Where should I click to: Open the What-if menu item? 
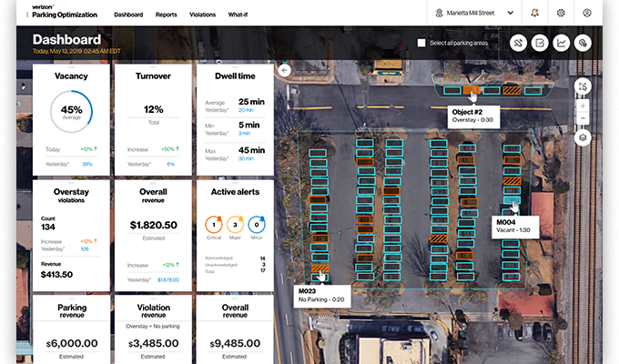238,15
